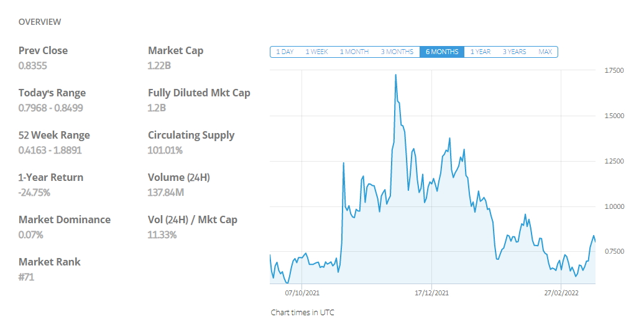Select the 0.7968 - 0.8499 range value
Image resolution: width=644 pixels, height=332 pixels.
click(51, 108)
